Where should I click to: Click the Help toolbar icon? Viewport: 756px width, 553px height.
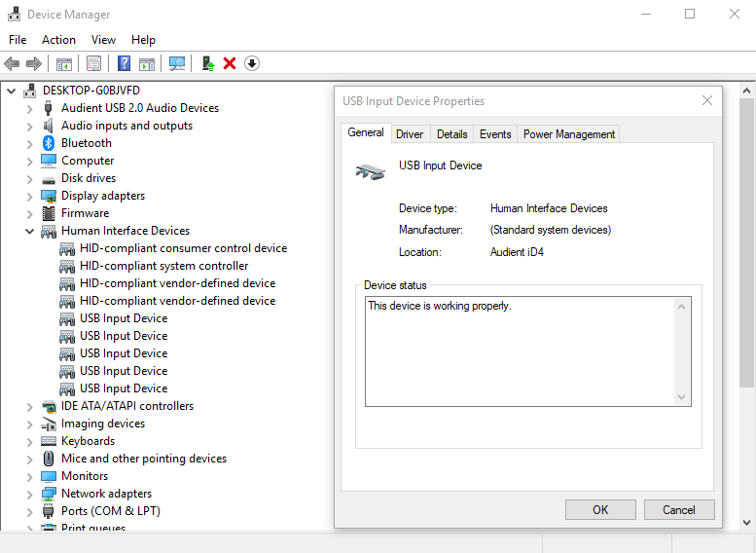[x=124, y=63]
